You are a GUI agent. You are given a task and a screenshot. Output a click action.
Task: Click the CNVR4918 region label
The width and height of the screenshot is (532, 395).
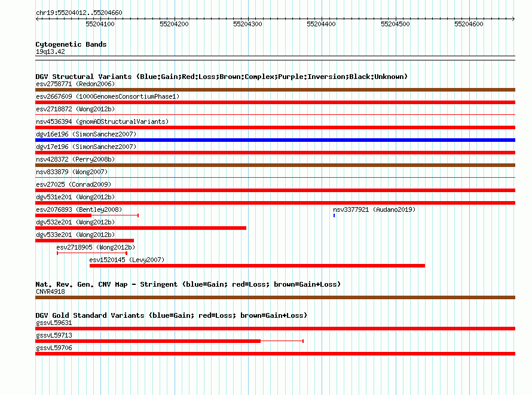(50, 291)
